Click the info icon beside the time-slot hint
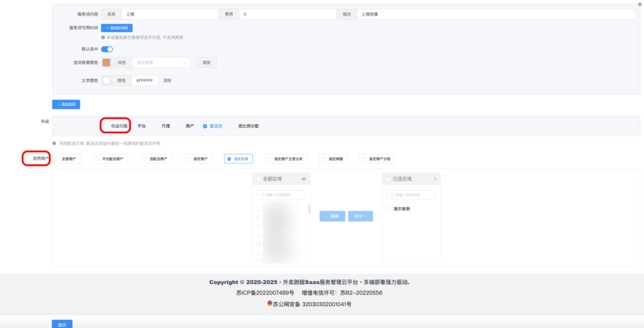The width and height of the screenshot is (644, 328). tap(103, 37)
